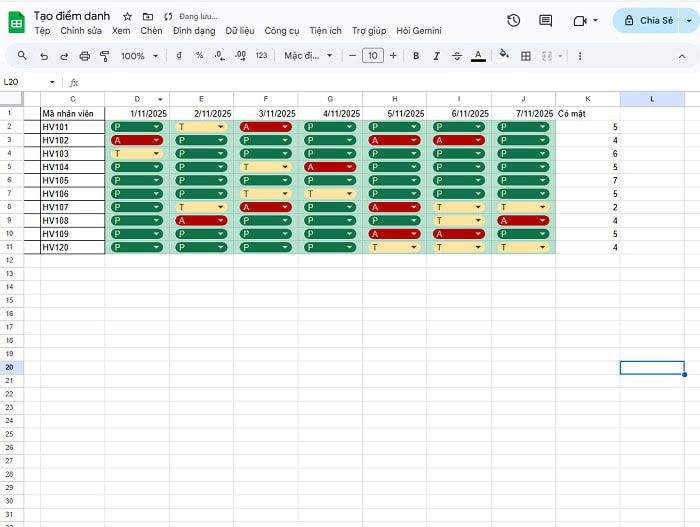Open the Dữ liệu menu
This screenshot has width=700, height=527.
pyautogui.click(x=240, y=31)
